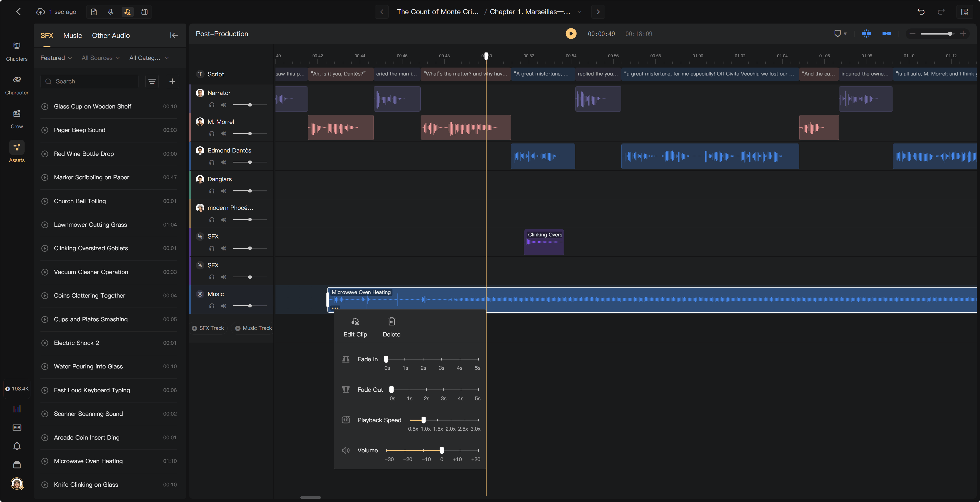This screenshot has height=502, width=980.
Task: Click the cloud sync status icon
Action: (40, 12)
